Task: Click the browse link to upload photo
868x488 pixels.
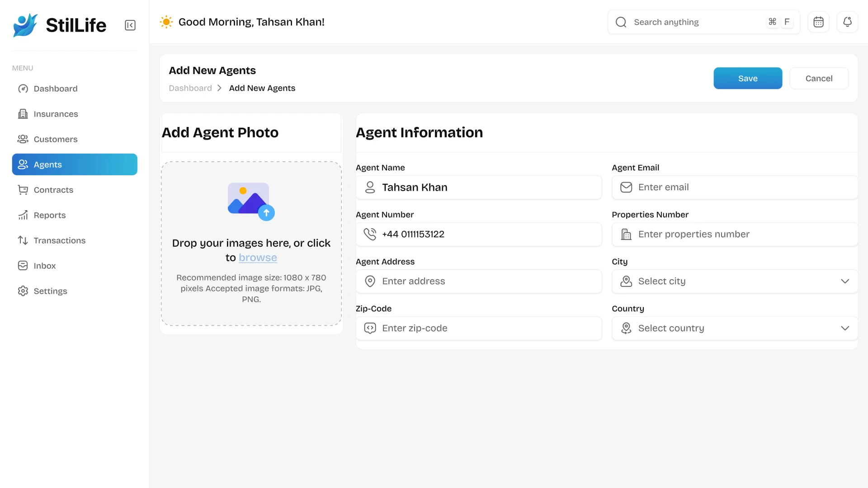Action: pos(258,258)
